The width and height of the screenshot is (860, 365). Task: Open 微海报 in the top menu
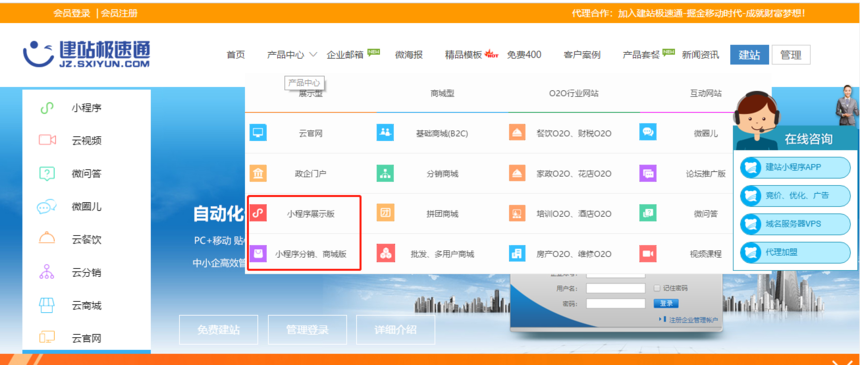tap(409, 54)
